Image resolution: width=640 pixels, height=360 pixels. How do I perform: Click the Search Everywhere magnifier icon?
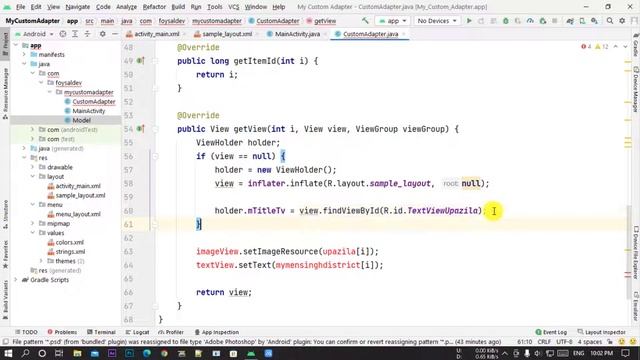[609, 20]
